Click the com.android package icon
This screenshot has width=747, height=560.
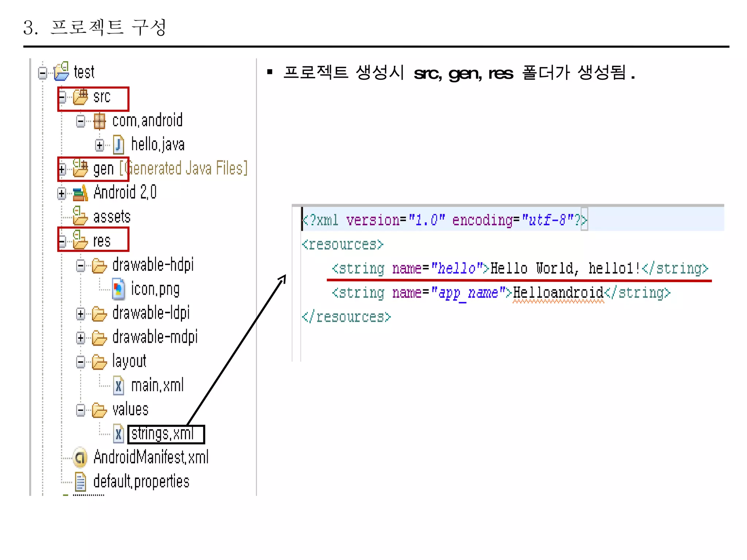[99, 121]
